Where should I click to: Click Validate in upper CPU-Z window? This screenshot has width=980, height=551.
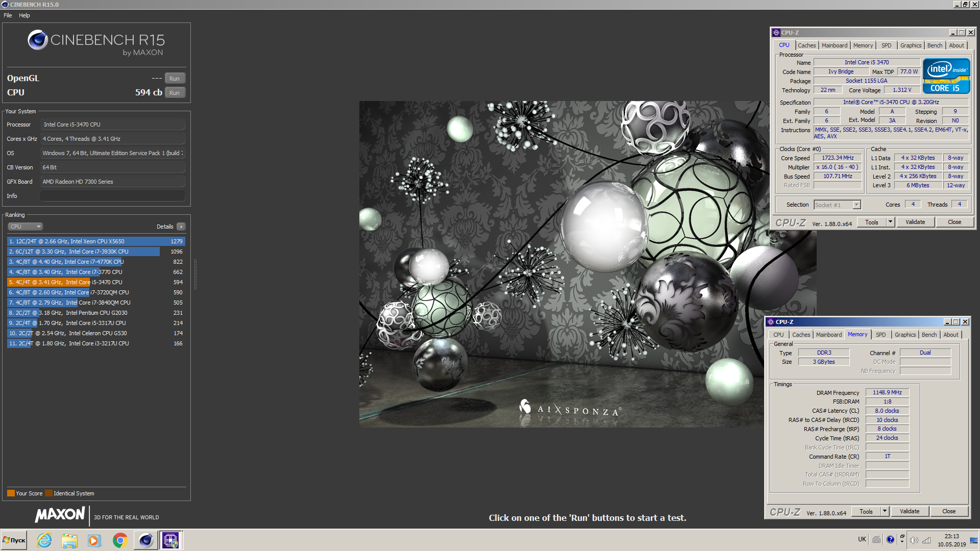(915, 222)
